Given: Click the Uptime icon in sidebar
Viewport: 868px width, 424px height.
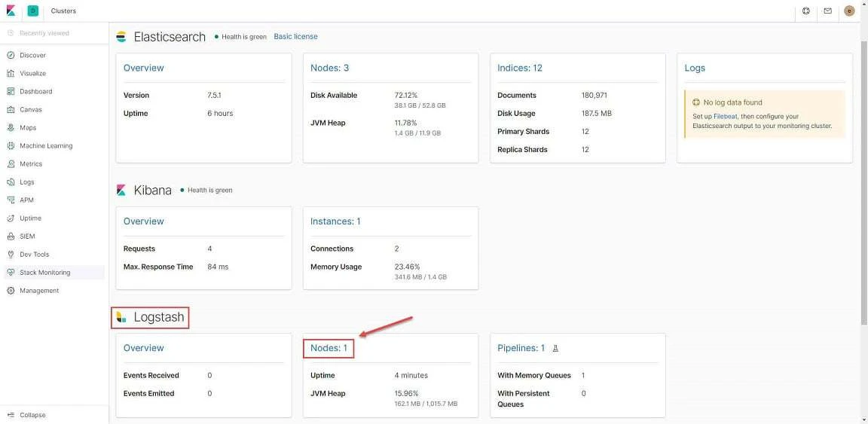Looking at the screenshot, I should pos(11,218).
